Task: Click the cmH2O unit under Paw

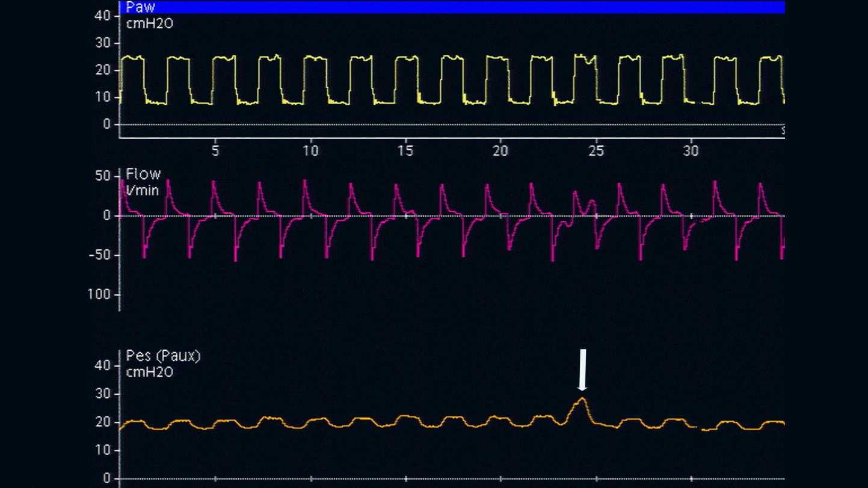Action: click(150, 25)
